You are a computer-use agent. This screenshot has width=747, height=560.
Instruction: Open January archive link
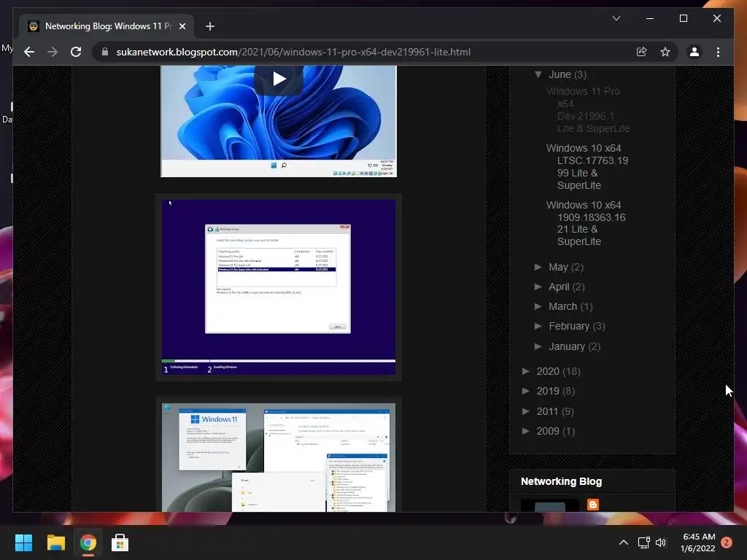pos(567,346)
